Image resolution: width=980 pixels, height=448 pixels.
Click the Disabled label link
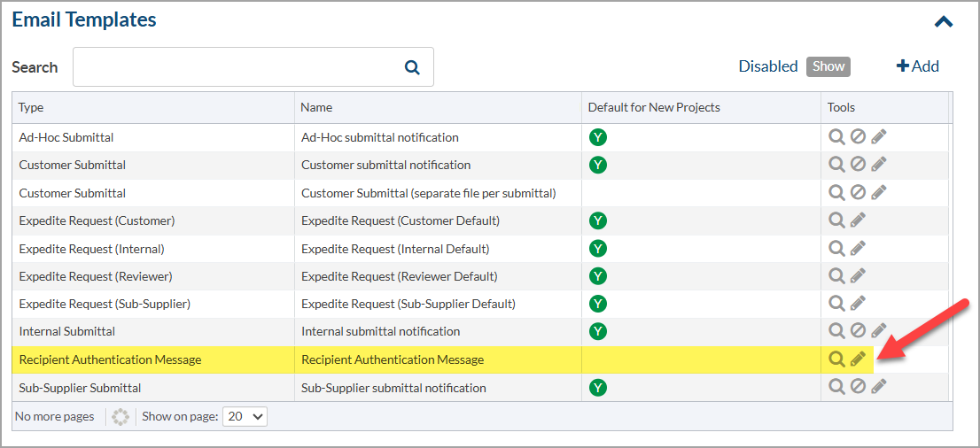coord(768,66)
